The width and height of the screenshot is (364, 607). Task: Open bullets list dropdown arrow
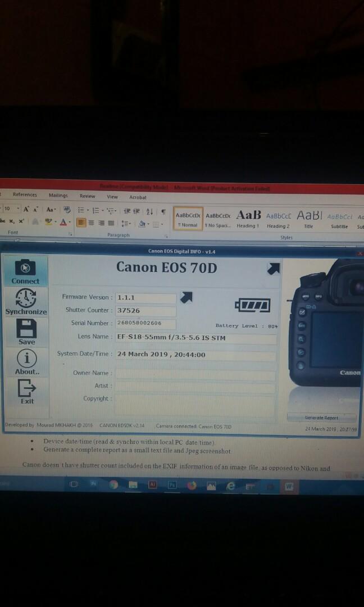(88, 210)
